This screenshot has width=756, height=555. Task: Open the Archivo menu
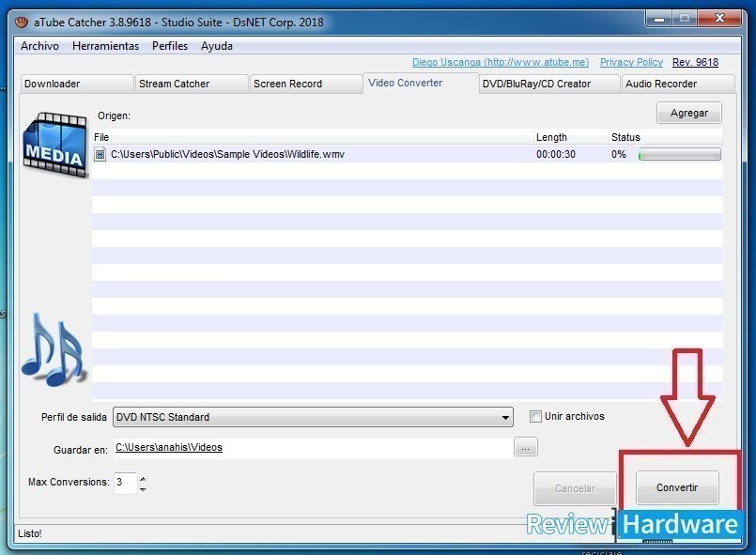[x=39, y=46]
